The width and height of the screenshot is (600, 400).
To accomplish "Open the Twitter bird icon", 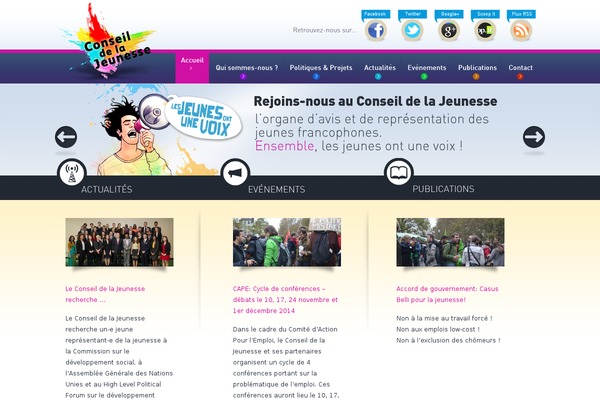I will click(412, 30).
